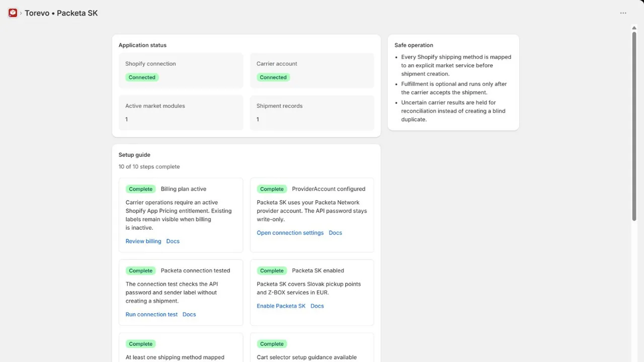Click the Enable Packeta SK link
This screenshot has height=362, width=644.
click(x=281, y=306)
